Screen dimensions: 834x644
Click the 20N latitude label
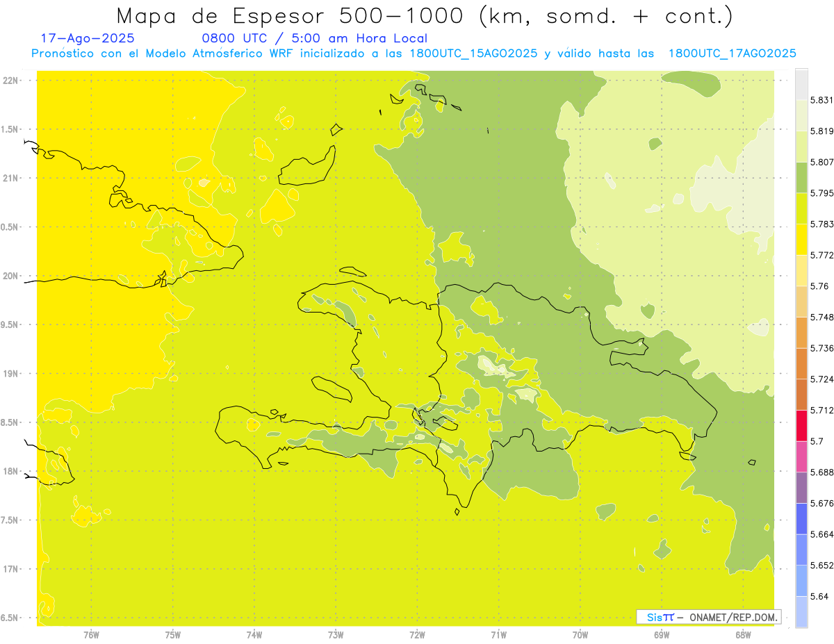10,276
